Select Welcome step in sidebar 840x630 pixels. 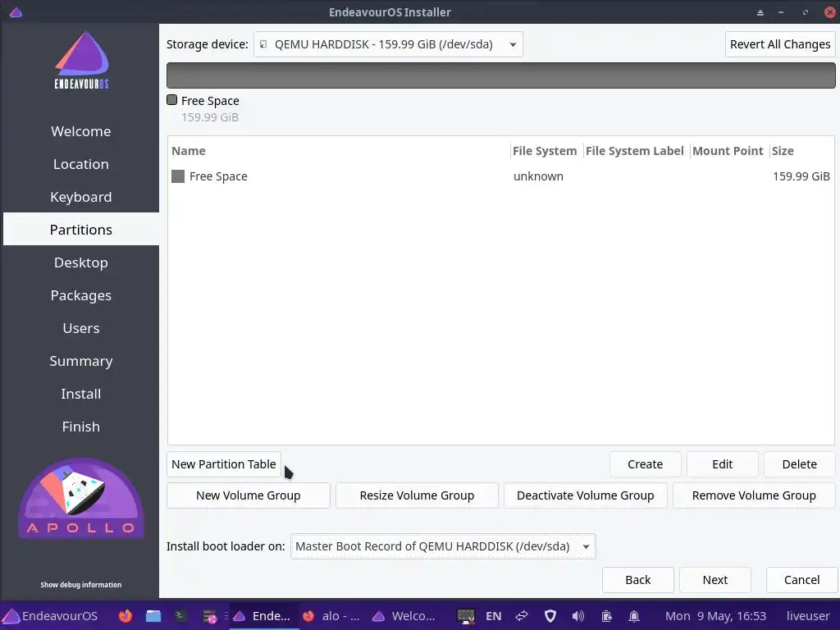81,131
